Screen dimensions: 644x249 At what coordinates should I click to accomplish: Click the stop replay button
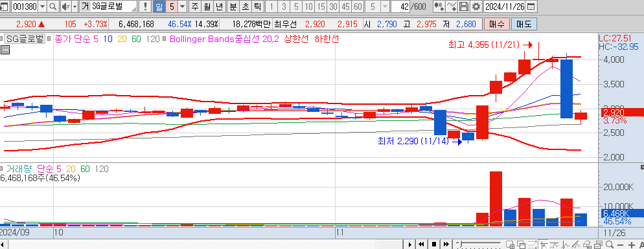click(x=433, y=244)
